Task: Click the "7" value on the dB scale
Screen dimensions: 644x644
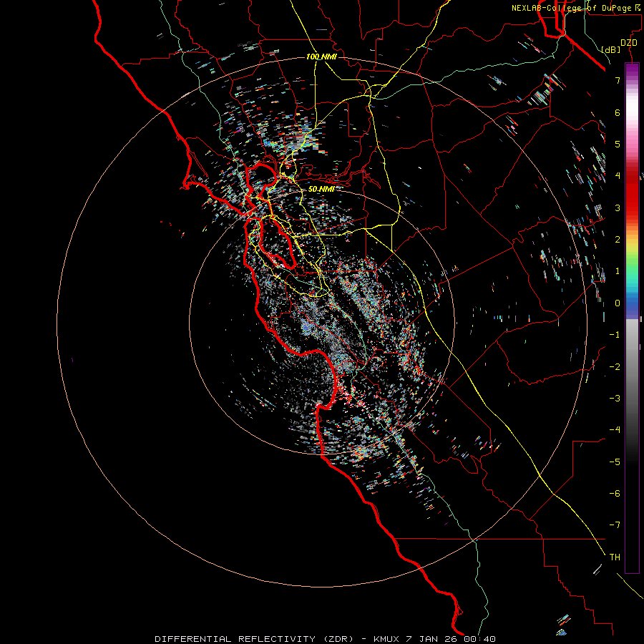Action: tap(618, 80)
